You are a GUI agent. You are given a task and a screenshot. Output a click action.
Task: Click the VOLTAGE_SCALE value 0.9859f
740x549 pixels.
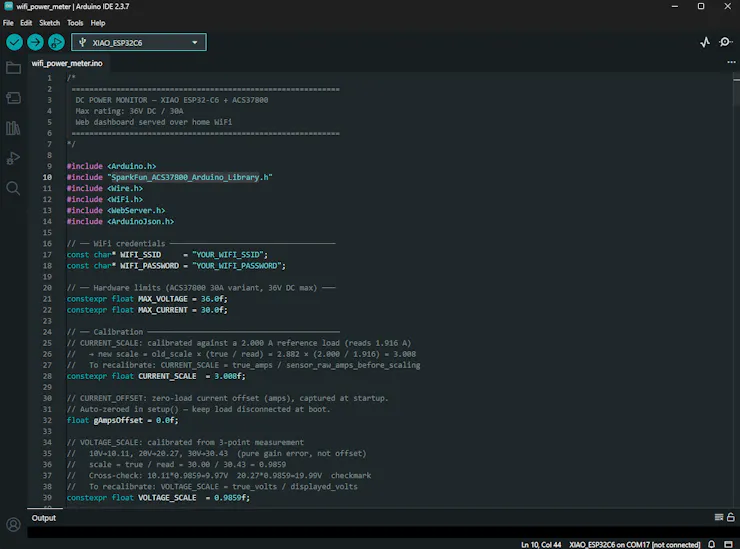coord(232,498)
